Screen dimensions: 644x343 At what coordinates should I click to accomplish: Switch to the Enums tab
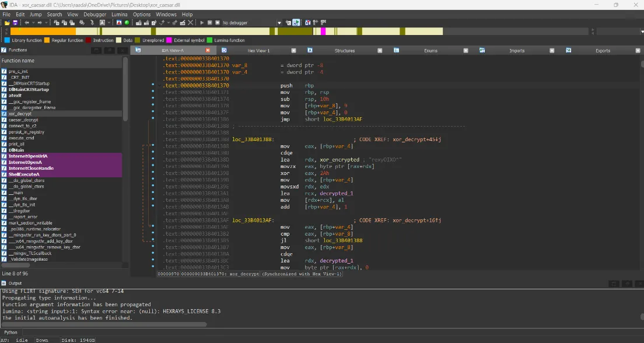click(431, 51)
